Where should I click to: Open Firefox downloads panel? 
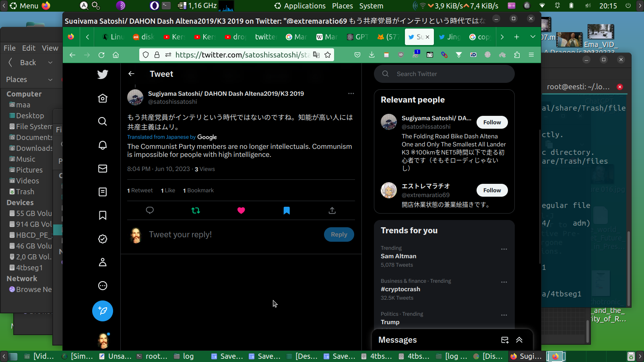372,55
